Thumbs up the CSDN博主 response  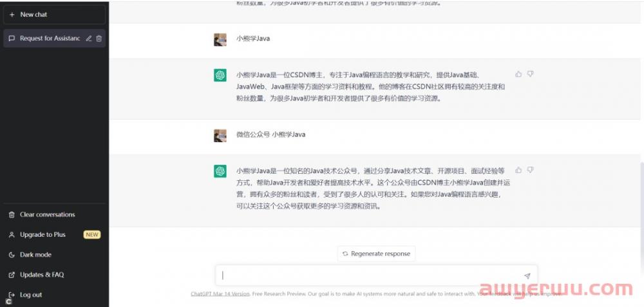click(x=518, y=74)
